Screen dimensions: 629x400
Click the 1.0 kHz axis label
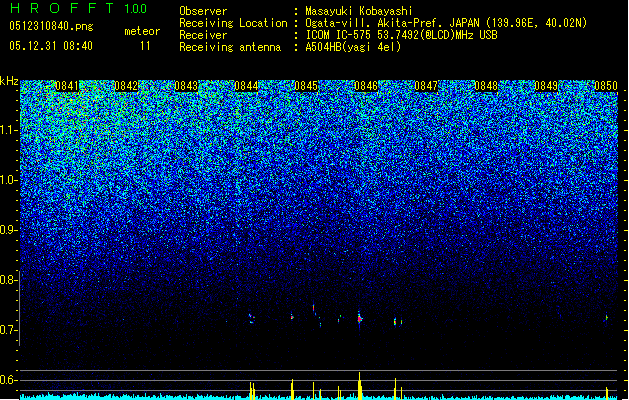[x=7, y=180]
